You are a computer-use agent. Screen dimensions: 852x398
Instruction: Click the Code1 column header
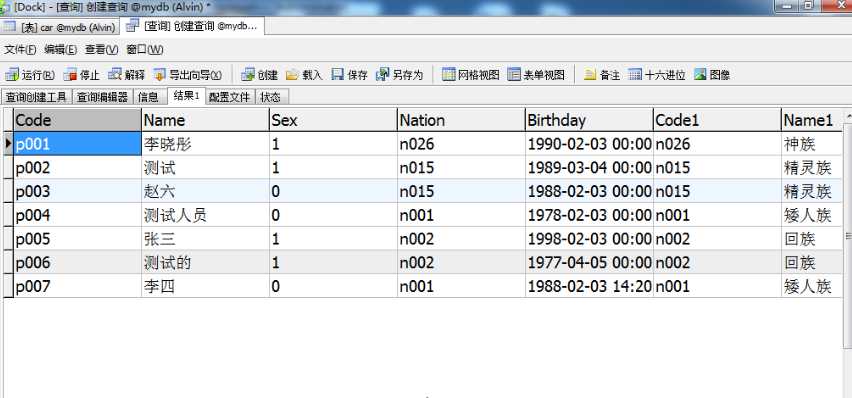[x=717, y=120]
